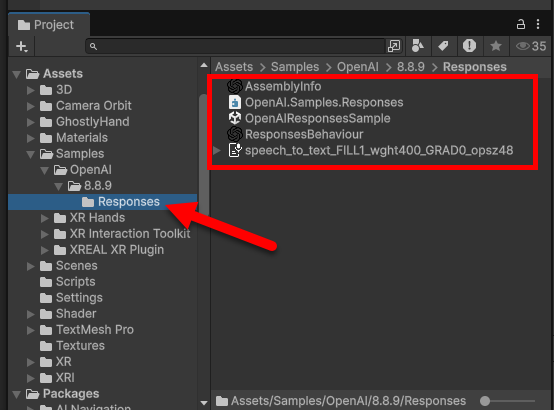Screen dimensions: 554x410
Task: Select the Responses folder in tree
Action: coord(103,202)
